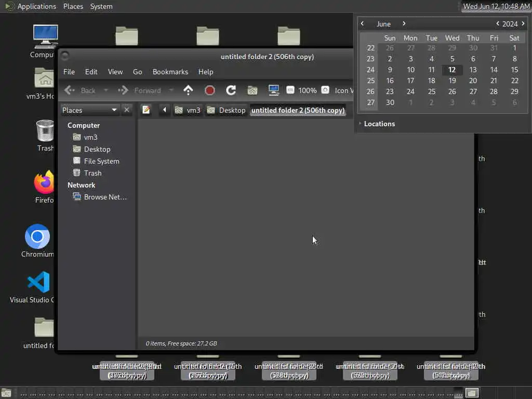Click the file manager window button in bottom panel

[472, 393]
